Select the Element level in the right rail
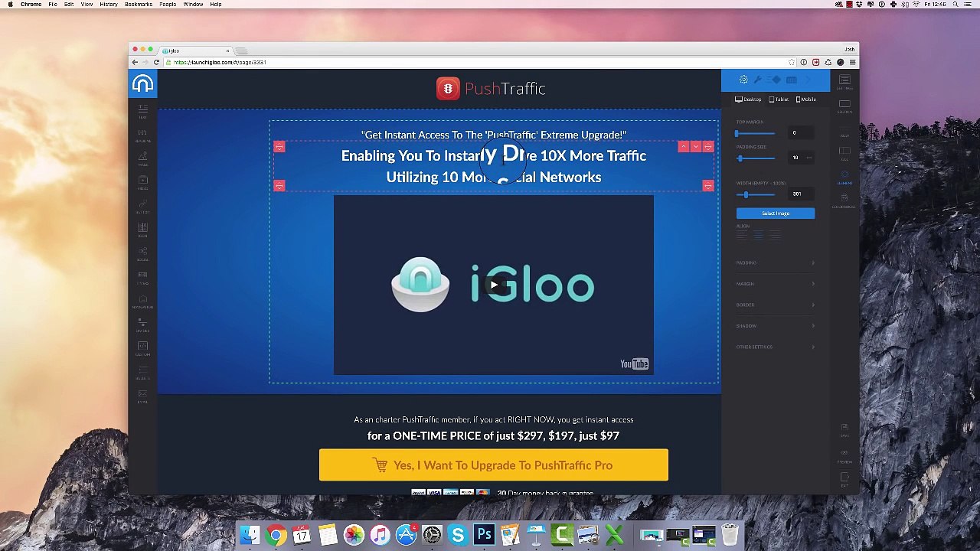Screen dimensions: 980x551 pyautogui.click(x=844, y=178)
